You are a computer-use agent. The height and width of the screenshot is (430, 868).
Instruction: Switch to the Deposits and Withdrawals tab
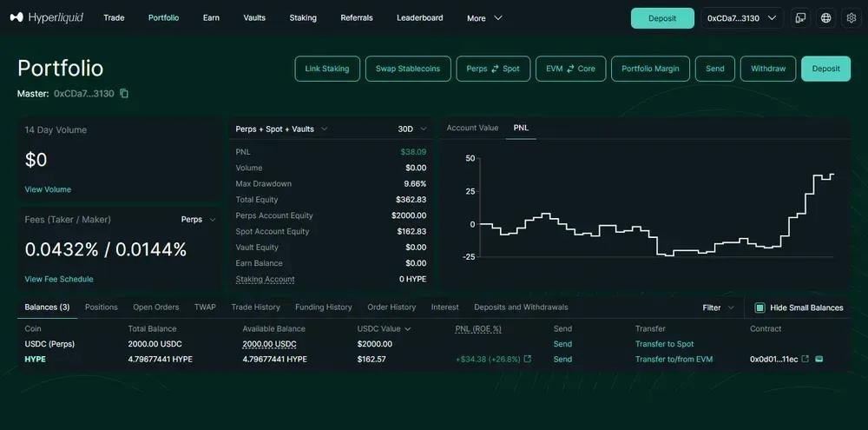(x=521, y=307)
